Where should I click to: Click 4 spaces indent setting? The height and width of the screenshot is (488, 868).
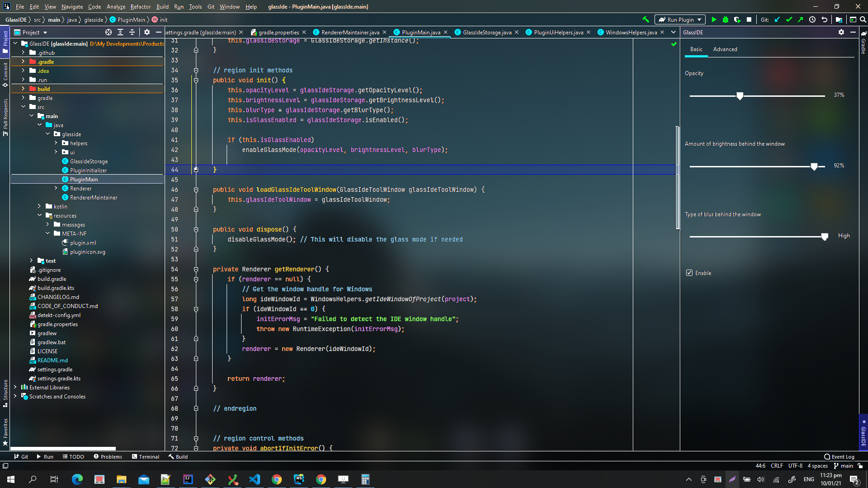[x=817, y=465]
